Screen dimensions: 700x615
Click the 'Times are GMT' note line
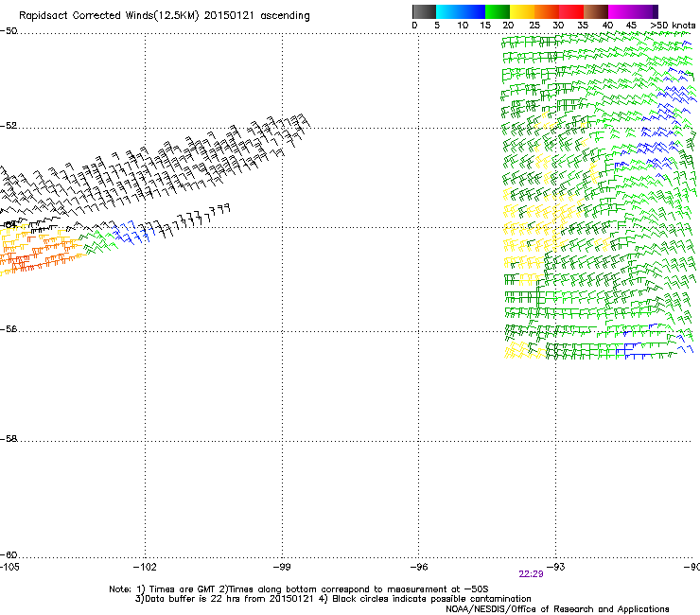[x=299, y=589]
